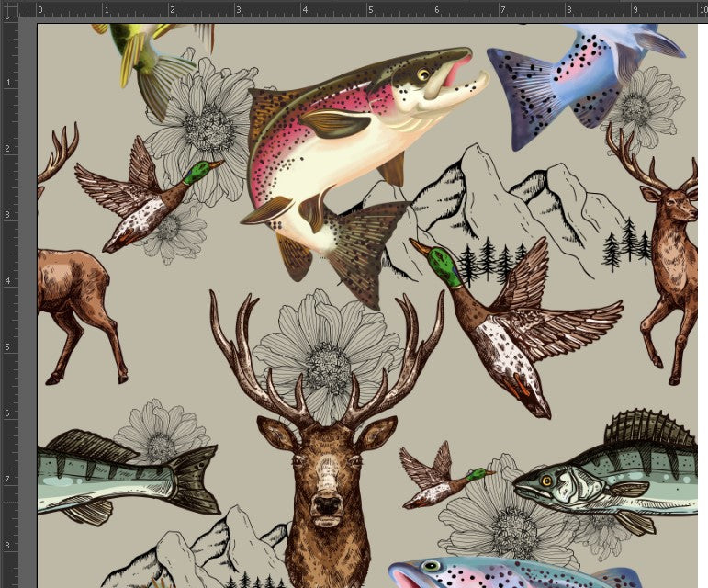Click the 7 mark on vertical ruler
708x588 pixels.
point(7,480)
